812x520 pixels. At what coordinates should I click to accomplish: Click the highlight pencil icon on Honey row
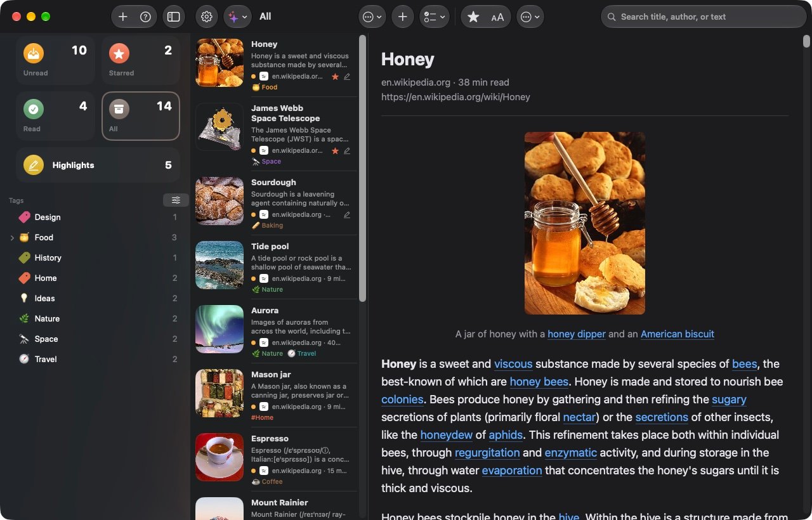coord(347,77)
